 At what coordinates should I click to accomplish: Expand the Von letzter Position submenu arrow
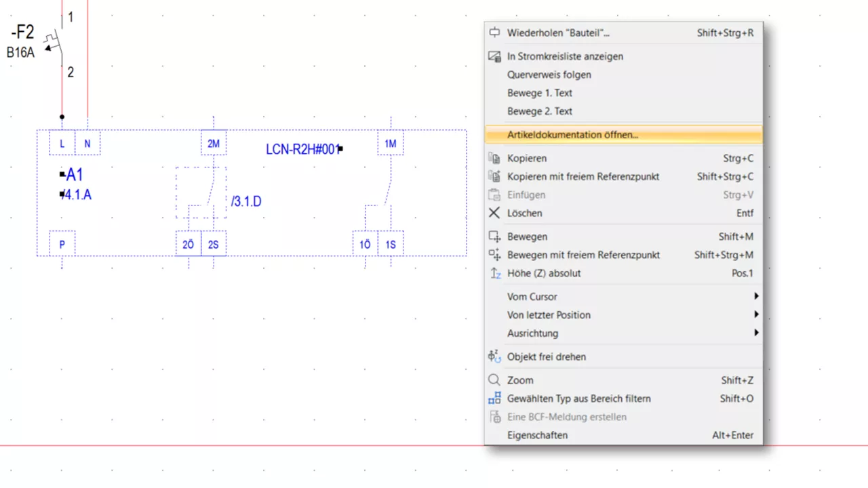tap(755, 314)
